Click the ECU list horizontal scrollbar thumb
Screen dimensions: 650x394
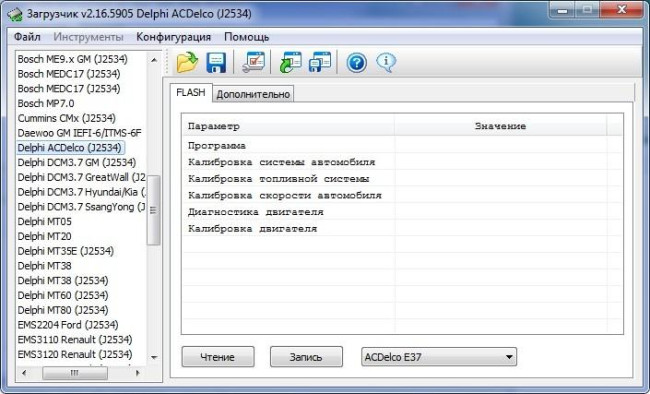(x=75, y=373)
